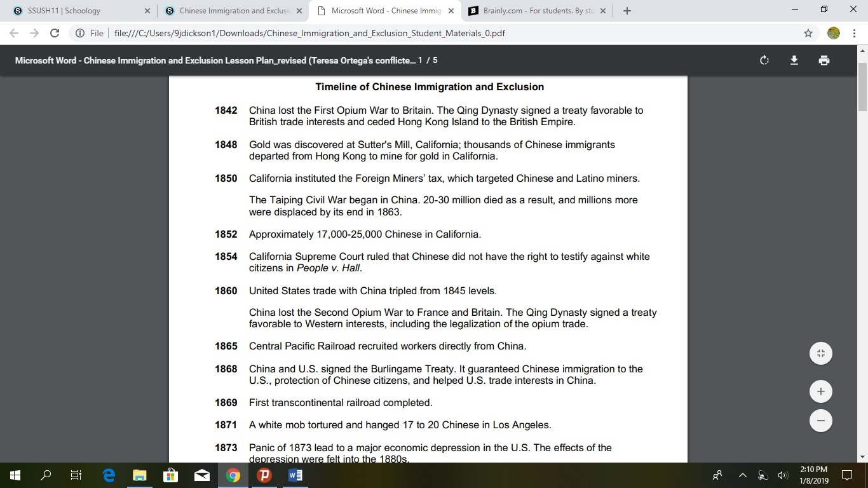Open PowerPoint from the taskbar
This screenshot has width=868, height=488.
264,475
